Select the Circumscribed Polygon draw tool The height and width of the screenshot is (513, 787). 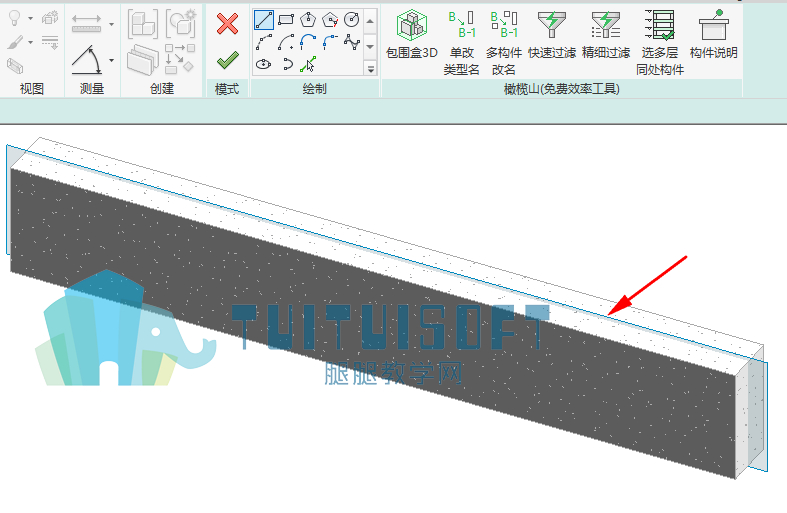[330, 20]
